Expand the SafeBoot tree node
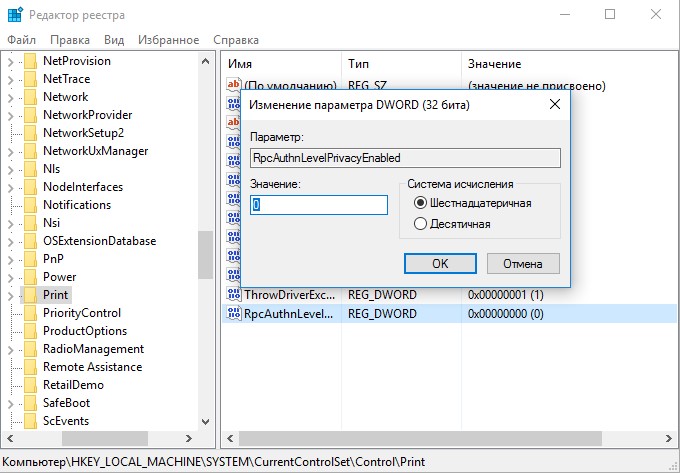Viewport: 680px width, 473px height. pyautogui.click(x=11, y=404)
